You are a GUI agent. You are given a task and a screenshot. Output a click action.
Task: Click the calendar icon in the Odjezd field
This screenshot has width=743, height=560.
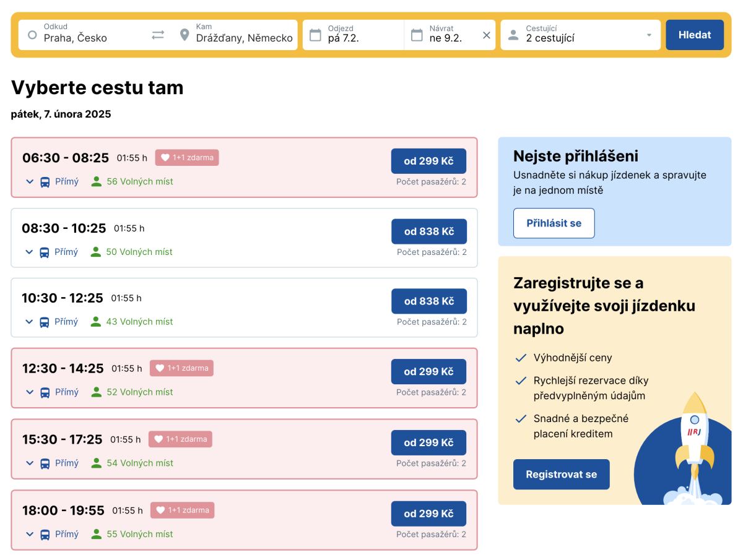point(315,35)
